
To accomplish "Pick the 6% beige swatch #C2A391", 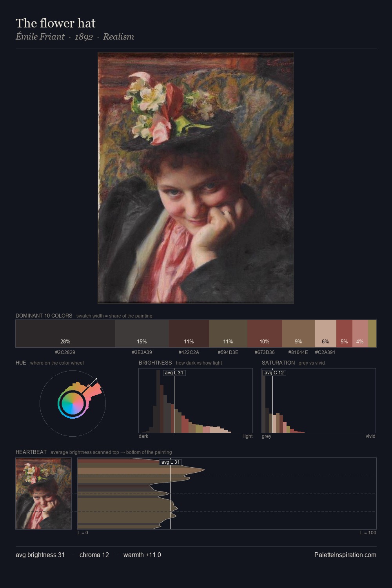I will [x=325, y=334].
